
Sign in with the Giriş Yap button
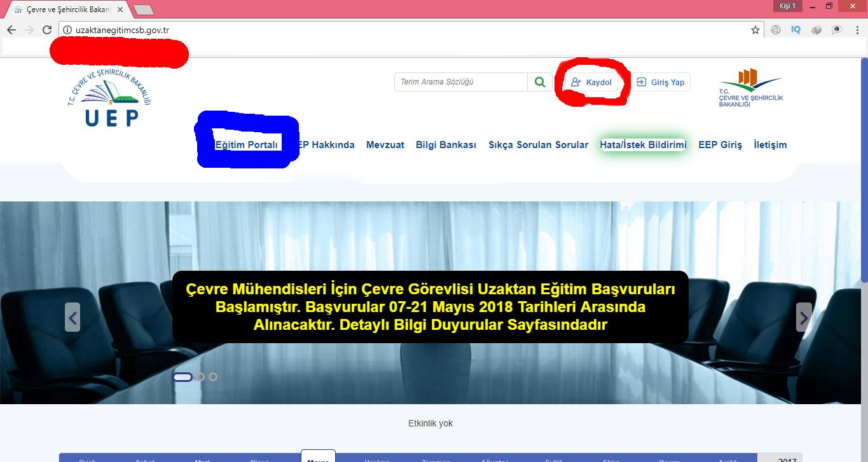pos(660,82)
